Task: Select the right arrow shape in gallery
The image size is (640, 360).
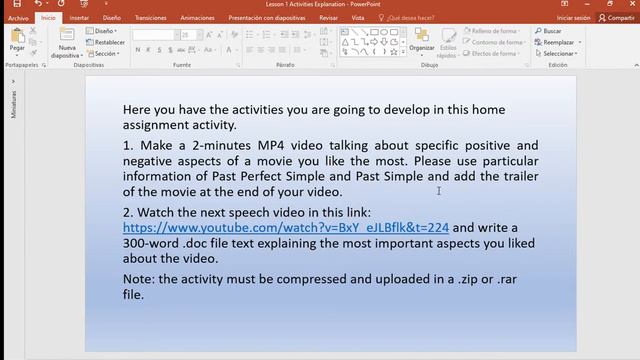Action: pyautogui.click(x=374, y=42)
